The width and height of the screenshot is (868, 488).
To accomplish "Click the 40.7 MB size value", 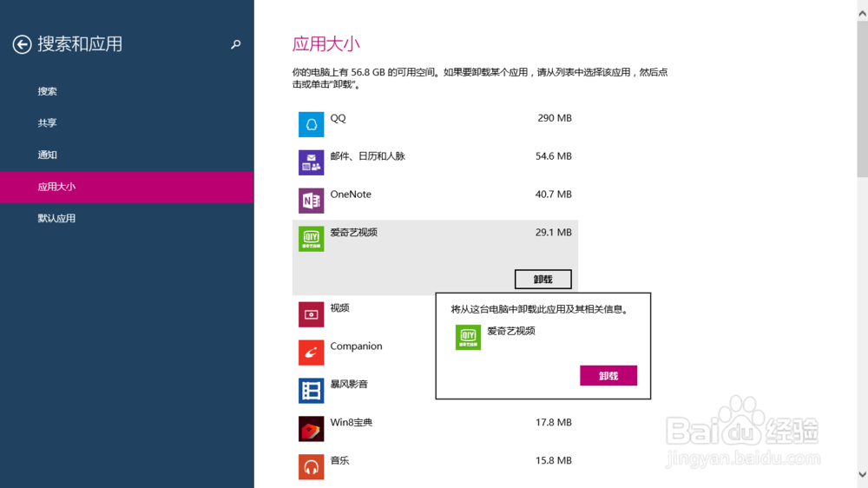I will 554,195.
